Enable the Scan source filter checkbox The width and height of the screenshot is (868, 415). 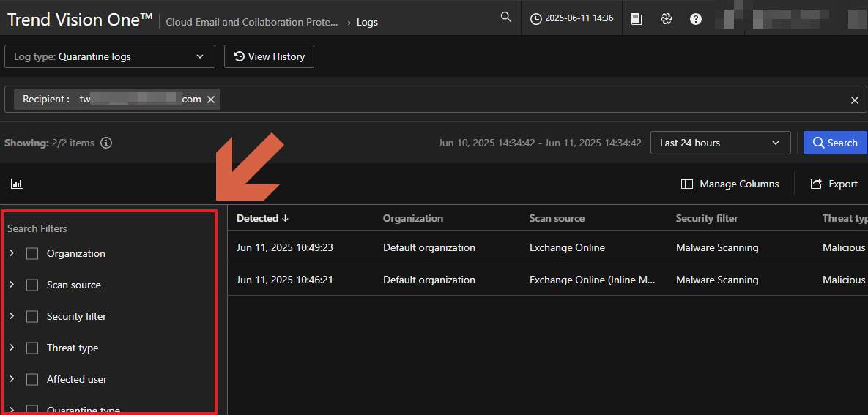32,285
